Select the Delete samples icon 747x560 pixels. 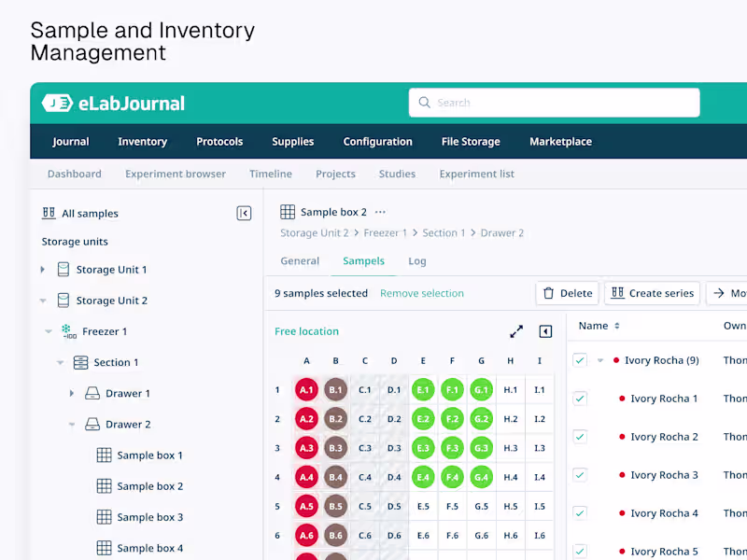pos(548,292)
